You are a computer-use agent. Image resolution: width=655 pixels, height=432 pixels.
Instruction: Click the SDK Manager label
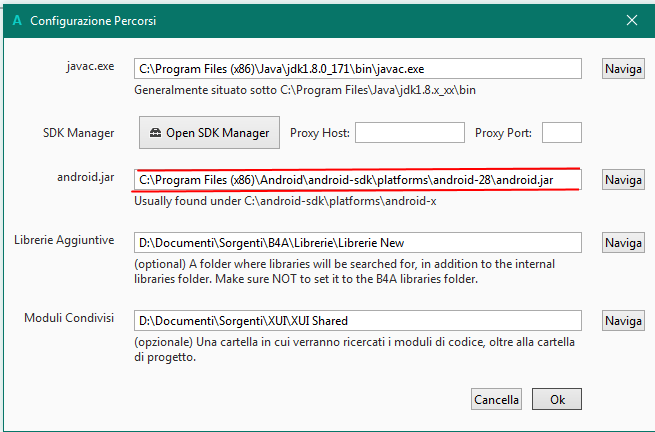(78, 132)
